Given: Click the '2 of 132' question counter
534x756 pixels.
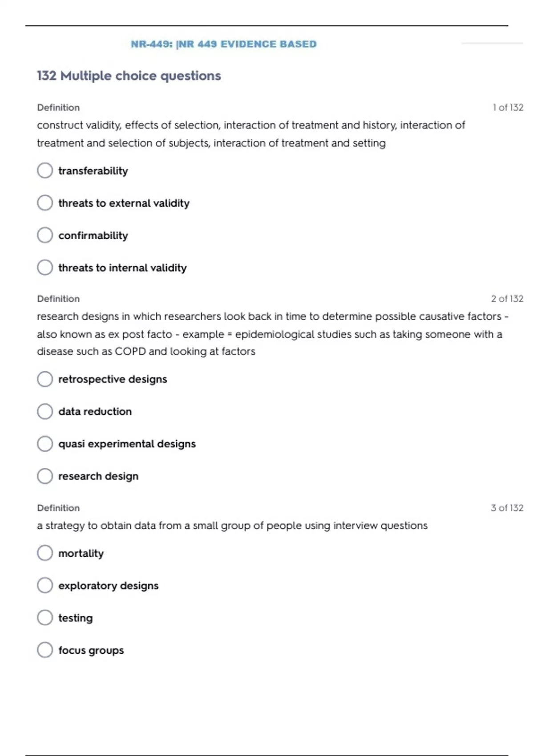Looking at the screenshot, I should [x=507, y=299].
